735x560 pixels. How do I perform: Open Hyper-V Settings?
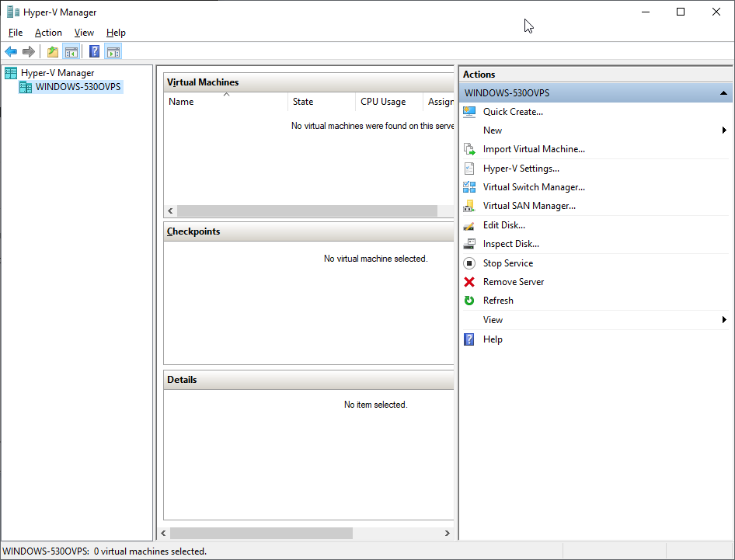tap(521, 169)
